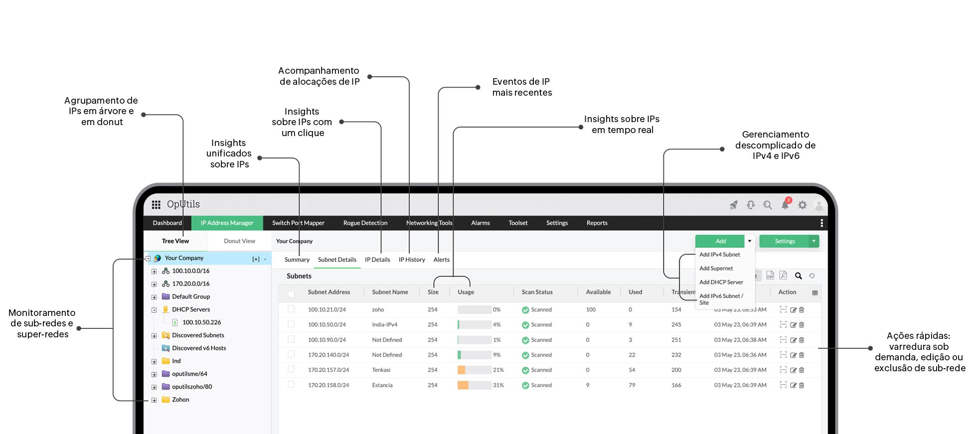Open the IP History tab
Viewport: 980px width, 434px height.
pyautogui.click(x=412, y=260)
